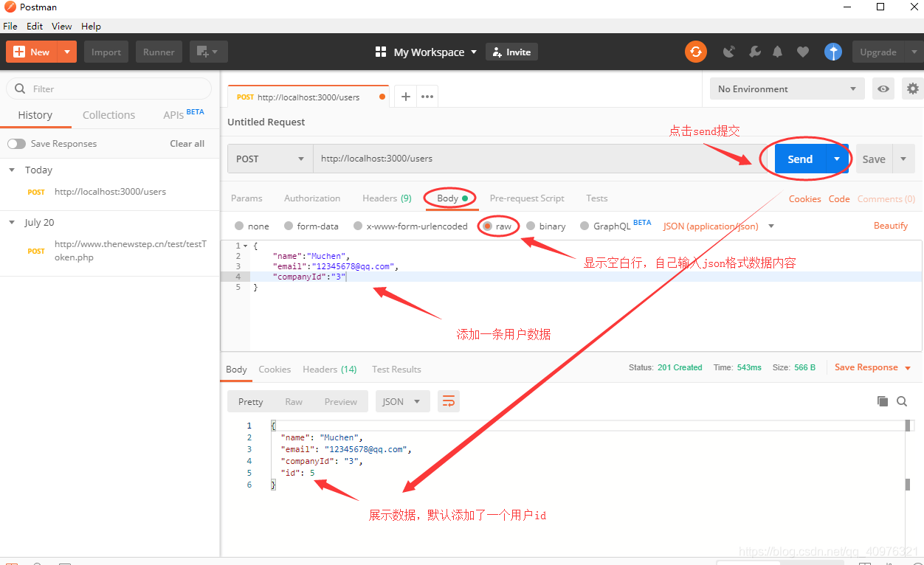Collapse the Today history group
This screenshot has height=565, width=924.
12,170
